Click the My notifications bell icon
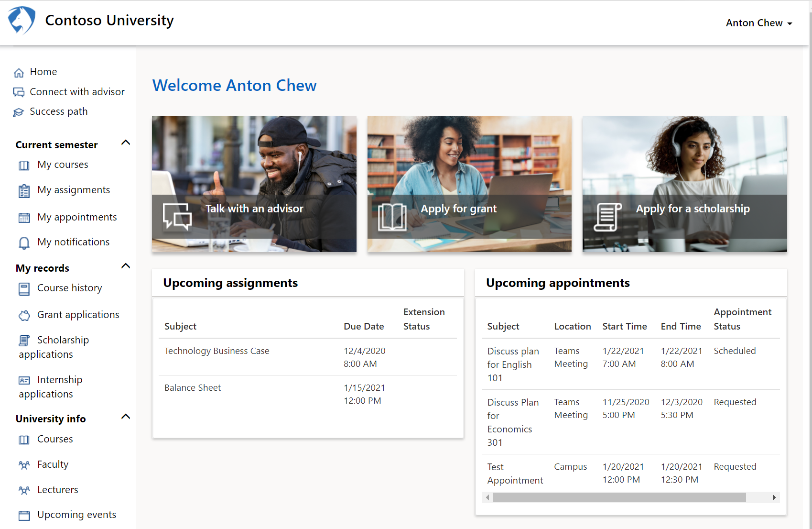 click(24, 242)
